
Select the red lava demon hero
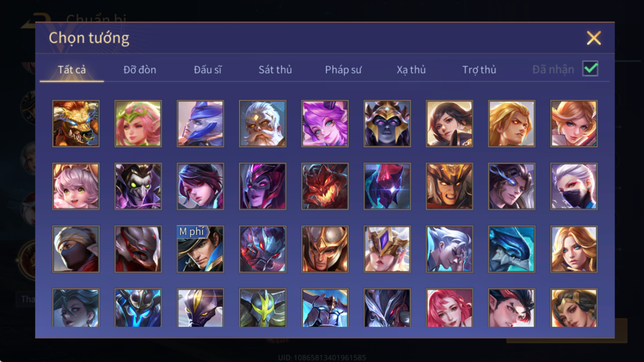click(325, 186)
